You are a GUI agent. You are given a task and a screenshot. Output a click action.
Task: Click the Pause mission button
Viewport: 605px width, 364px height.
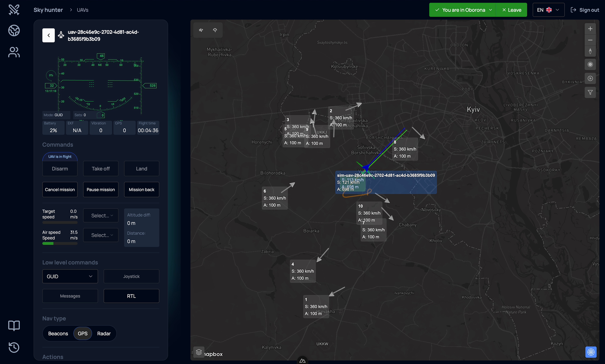[x=101, y=189]
